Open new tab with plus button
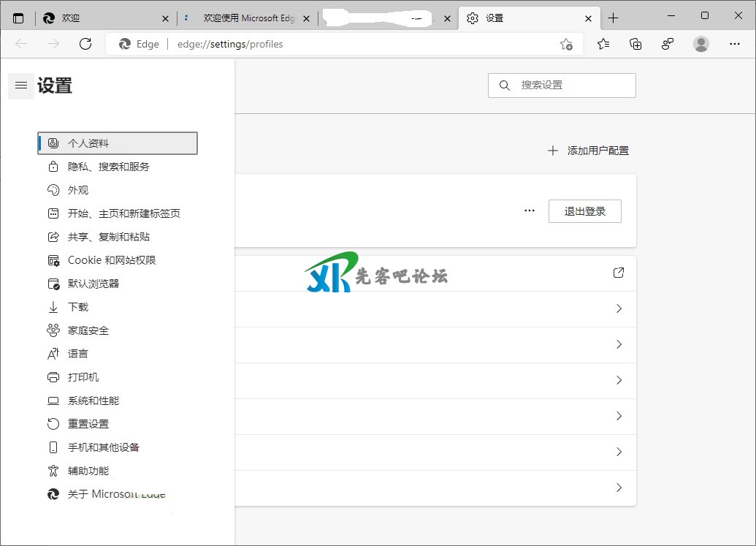756x546 pixels. pos(613,18)
